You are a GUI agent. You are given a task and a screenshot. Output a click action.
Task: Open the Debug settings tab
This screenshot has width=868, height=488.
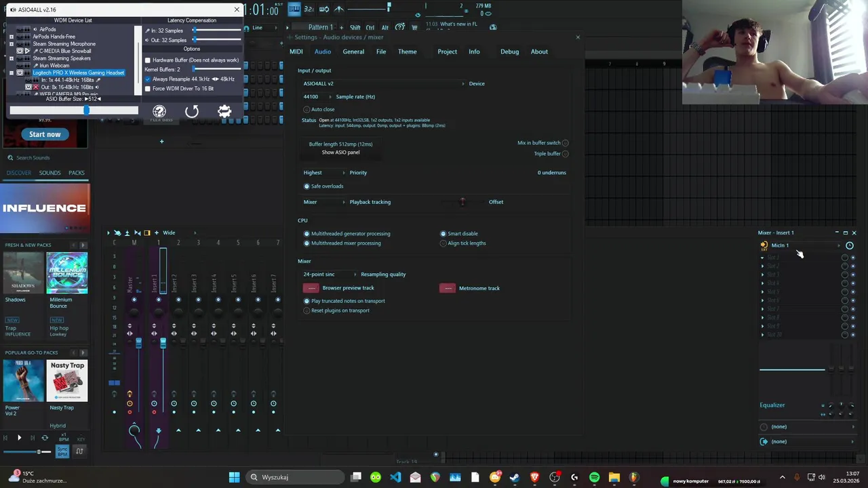[x=509, y=52]
